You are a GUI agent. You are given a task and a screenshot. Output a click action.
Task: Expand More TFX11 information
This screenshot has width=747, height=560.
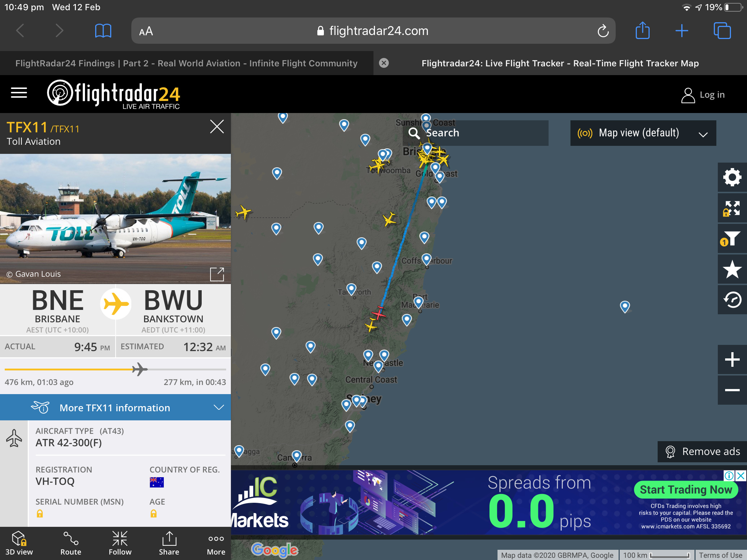click(115, 408)
